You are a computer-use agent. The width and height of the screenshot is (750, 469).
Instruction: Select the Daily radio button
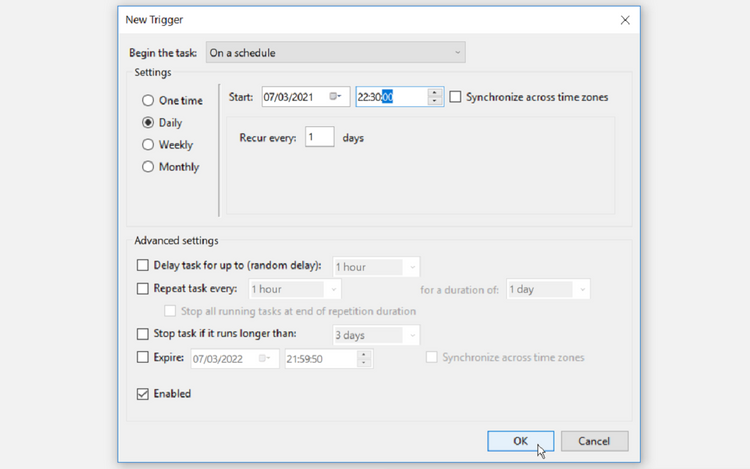(x=148, y=123)
